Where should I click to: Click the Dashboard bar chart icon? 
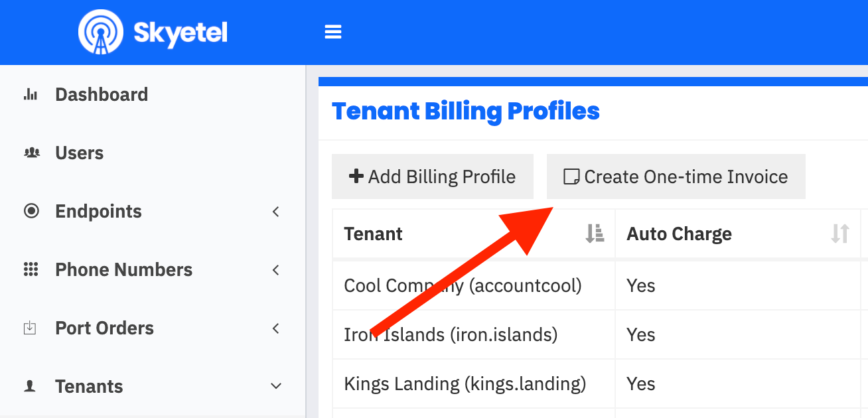pos(31,94)
